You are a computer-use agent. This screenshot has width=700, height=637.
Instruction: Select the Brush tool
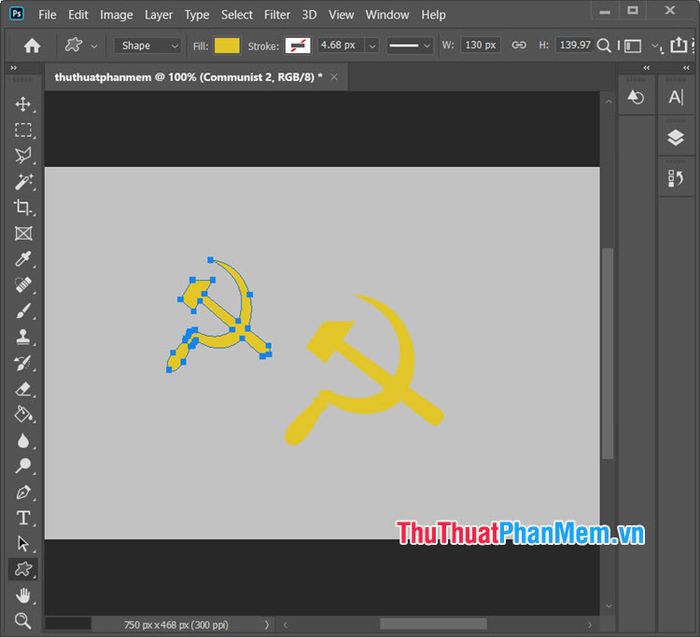tap(23, 311)
